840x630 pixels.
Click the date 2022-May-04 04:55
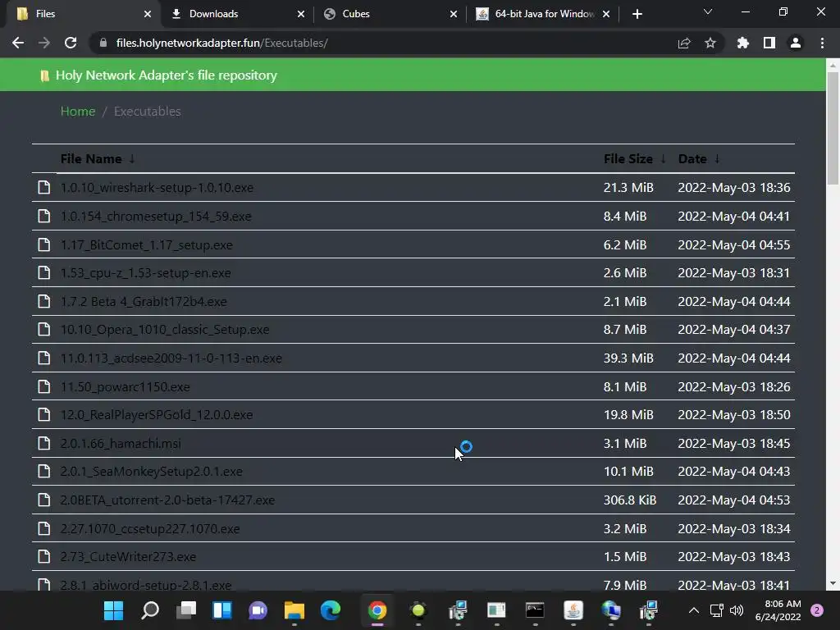tap(733, 244)
